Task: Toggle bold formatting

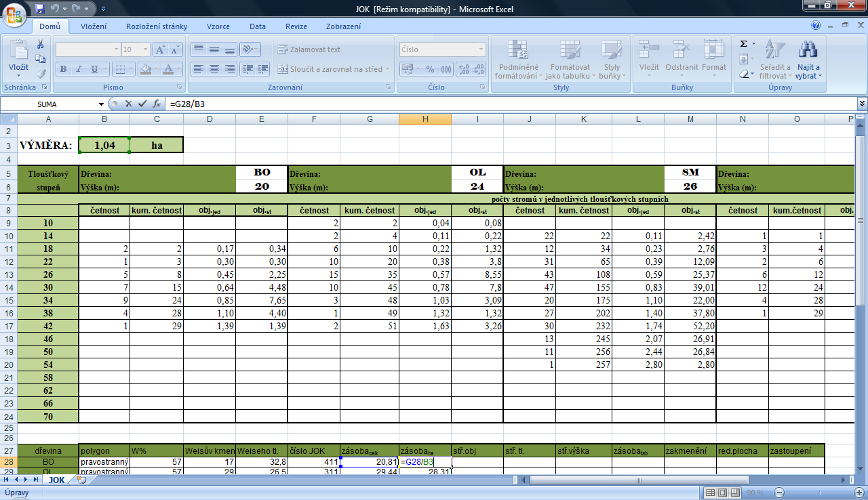Action: 63,69
